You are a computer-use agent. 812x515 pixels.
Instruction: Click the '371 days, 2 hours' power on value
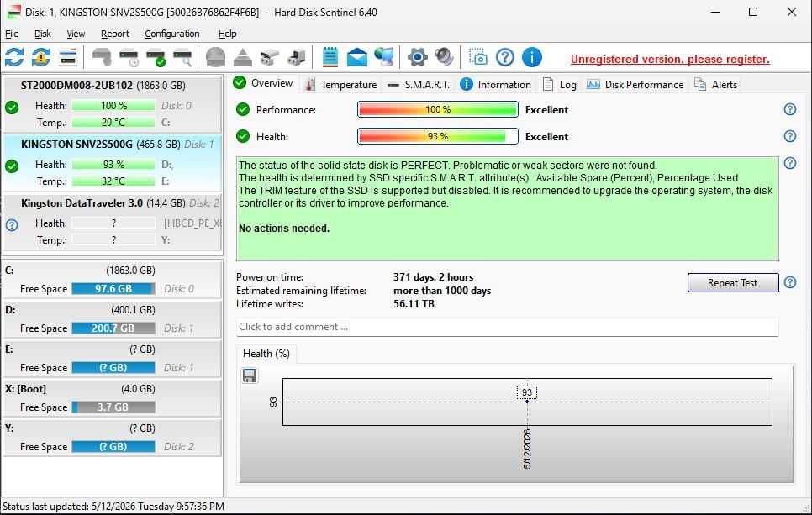pos(434,277)
